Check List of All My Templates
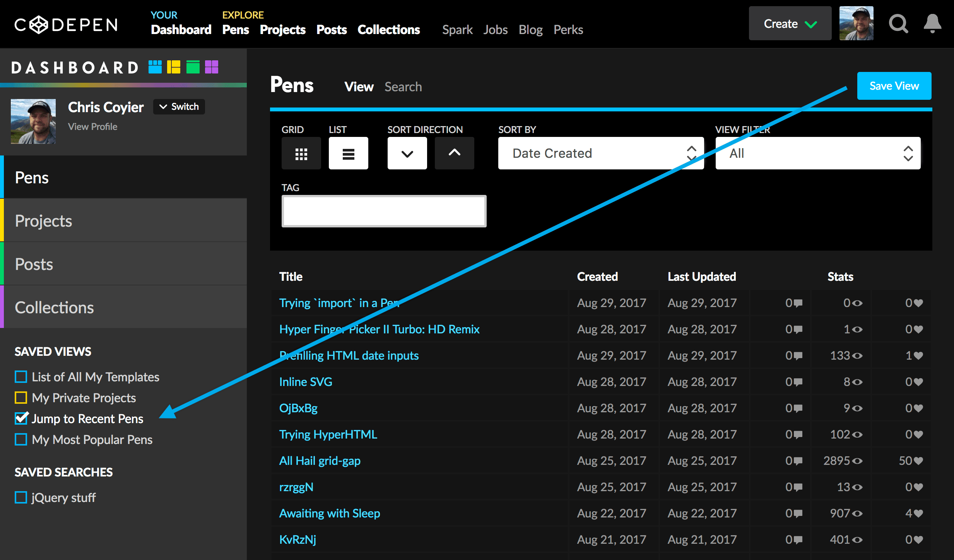 coord(21,377)
